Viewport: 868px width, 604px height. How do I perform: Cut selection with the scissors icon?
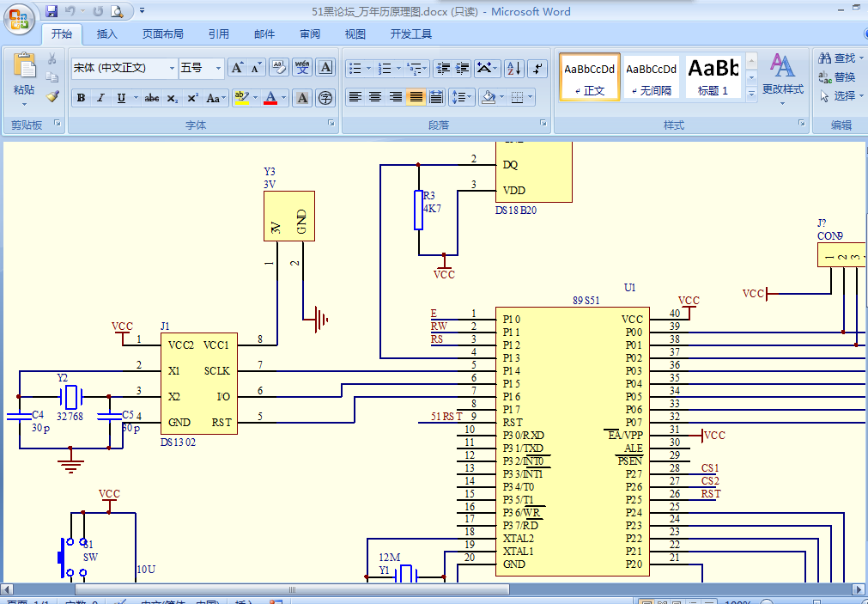pos(52,58)
